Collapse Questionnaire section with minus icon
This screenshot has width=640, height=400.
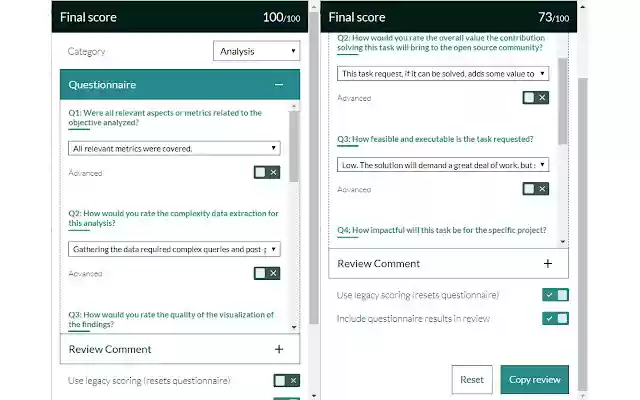coord(279,85)
